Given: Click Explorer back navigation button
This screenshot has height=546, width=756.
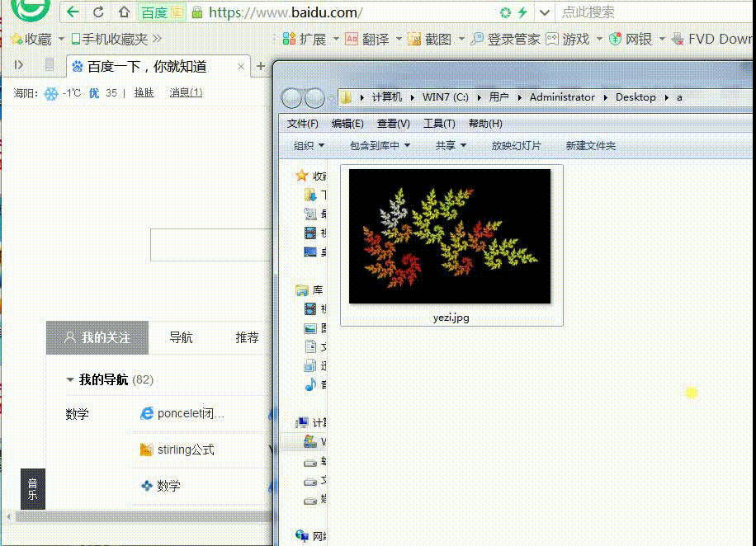Looking at the screenshot, I should [291, 99].
